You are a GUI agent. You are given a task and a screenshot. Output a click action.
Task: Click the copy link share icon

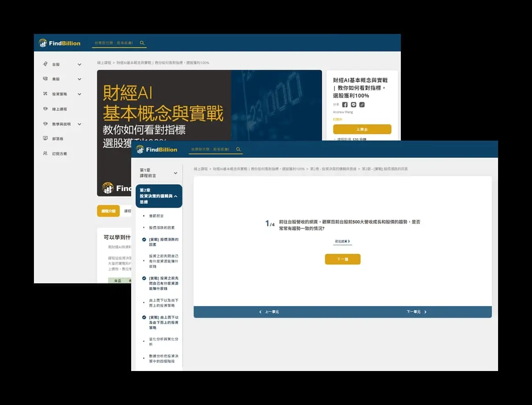coord(362,104)
